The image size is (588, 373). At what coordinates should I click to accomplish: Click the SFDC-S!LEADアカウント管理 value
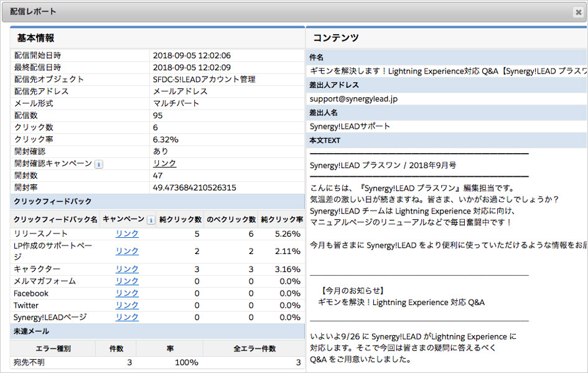204,80
